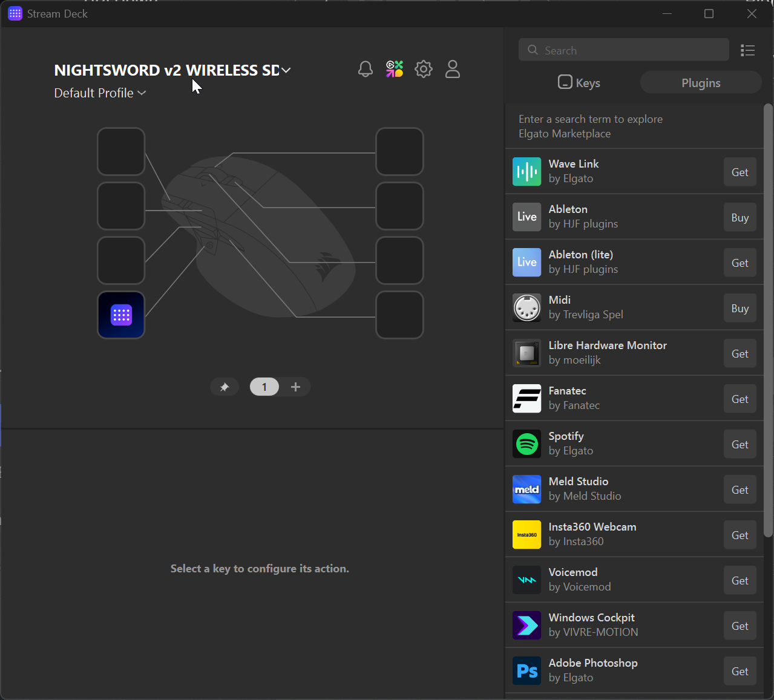Select the third left empty key slot
Image resolution: width=774 pixels, height=700 pixels.
121,260
